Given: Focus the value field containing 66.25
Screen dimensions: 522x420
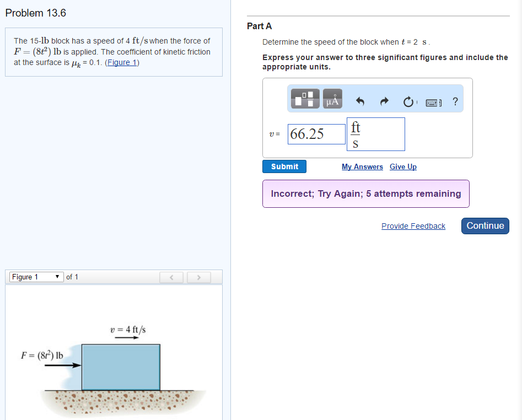Looking at the screenshot, I should [x=316, y=134].
